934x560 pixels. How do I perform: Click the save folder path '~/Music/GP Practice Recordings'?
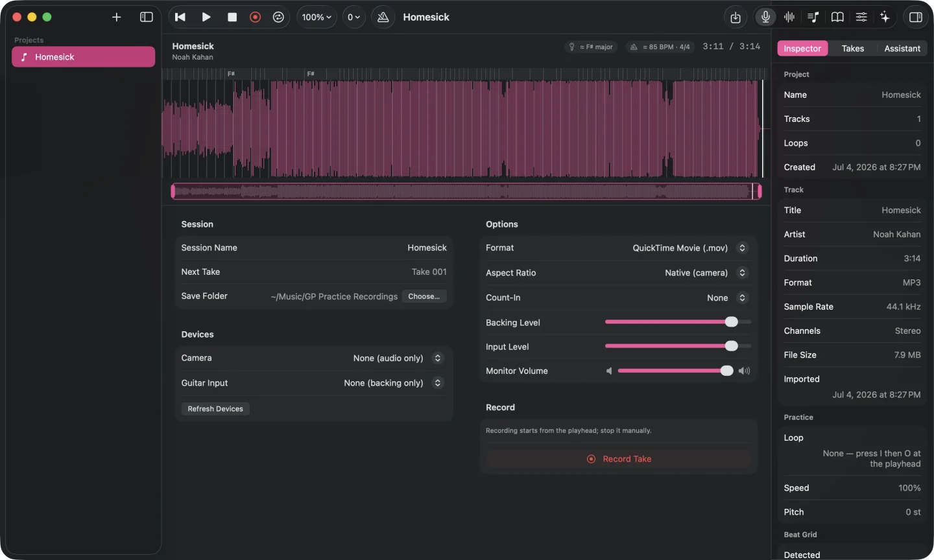point(334,297)
